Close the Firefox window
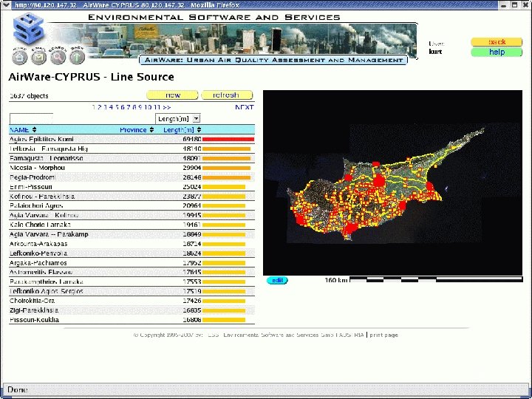Viewport: 532px width, 399px height. click(525, 4)
